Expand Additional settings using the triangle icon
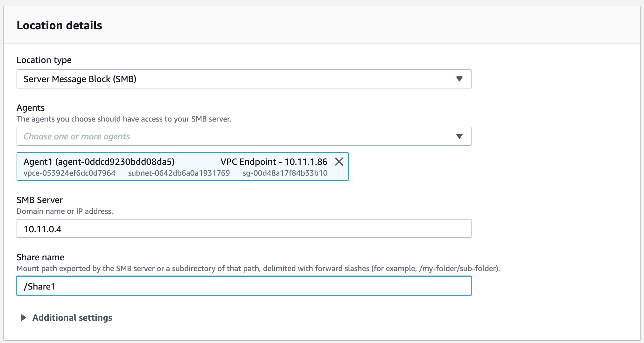This screenshot has width=644, height=343. point(23,318)
